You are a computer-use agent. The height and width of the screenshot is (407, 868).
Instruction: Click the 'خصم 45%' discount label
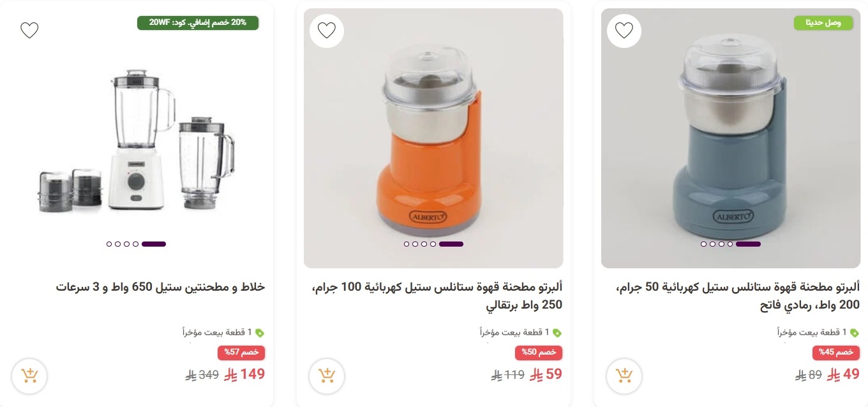point(836,352)
